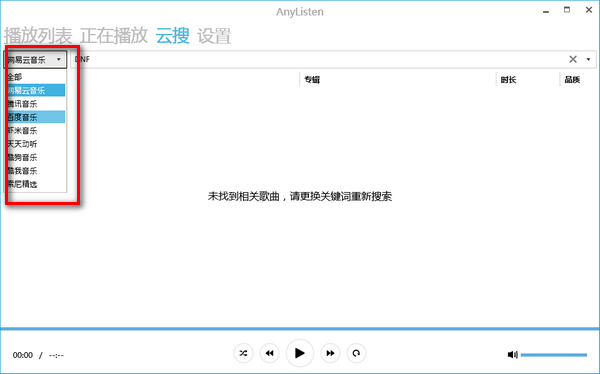Skip to the previous track
The width and height of the screenshot is (600, 374).
pyautogui.click(x=269, y=353)
